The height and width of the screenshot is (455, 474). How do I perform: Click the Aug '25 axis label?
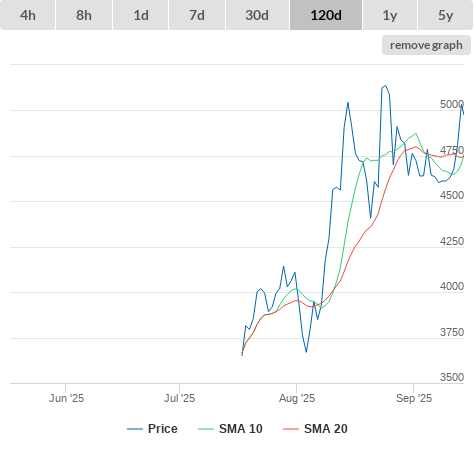coord(297,398)
